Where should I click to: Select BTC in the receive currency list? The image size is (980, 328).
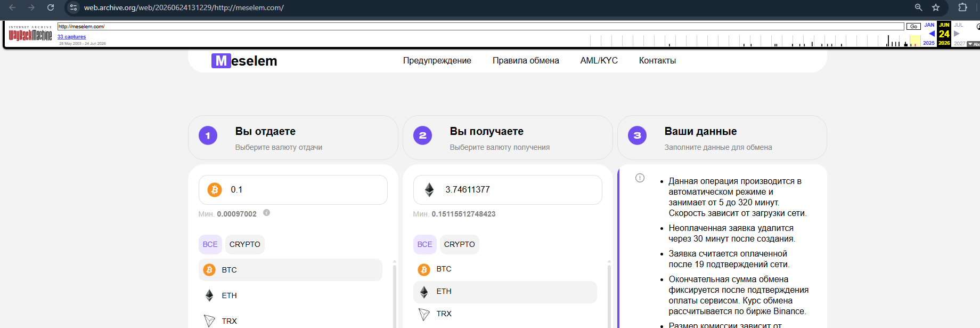tap(505, 269)
